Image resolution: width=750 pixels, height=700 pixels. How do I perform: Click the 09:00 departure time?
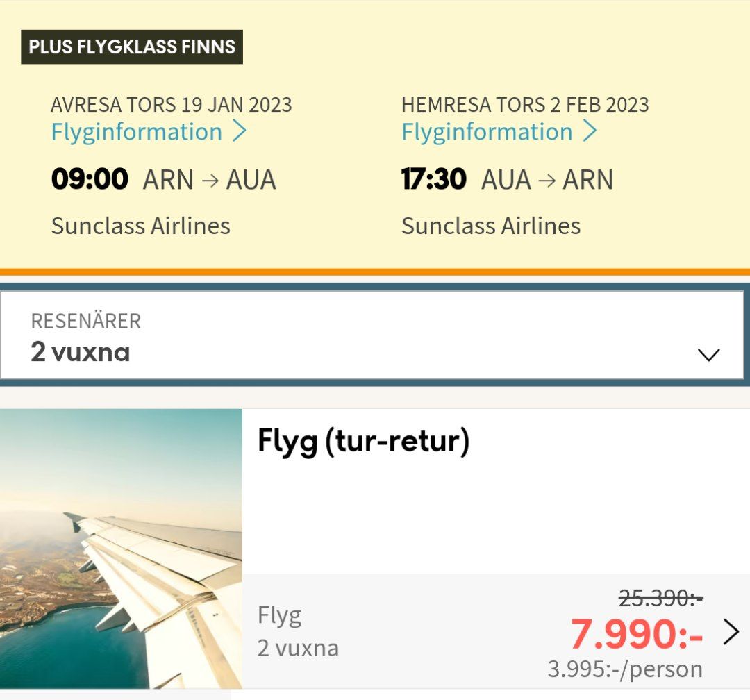[90, 179]
